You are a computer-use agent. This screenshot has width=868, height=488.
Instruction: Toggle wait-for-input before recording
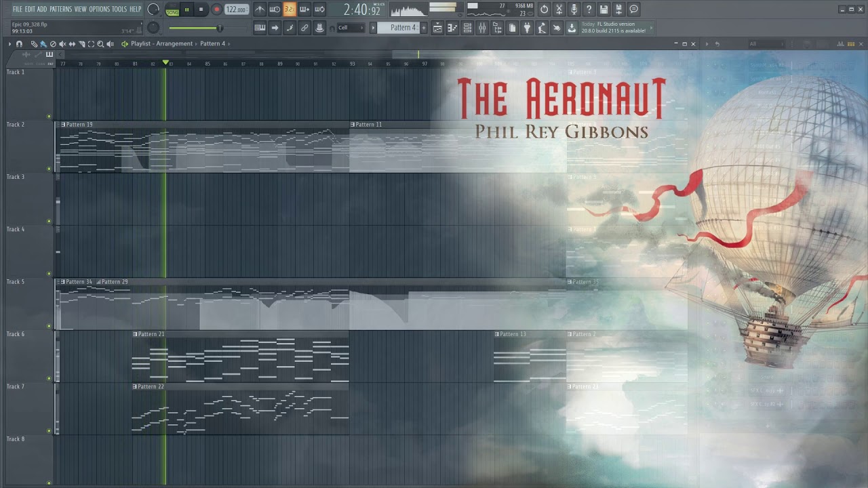pos(275,9)
